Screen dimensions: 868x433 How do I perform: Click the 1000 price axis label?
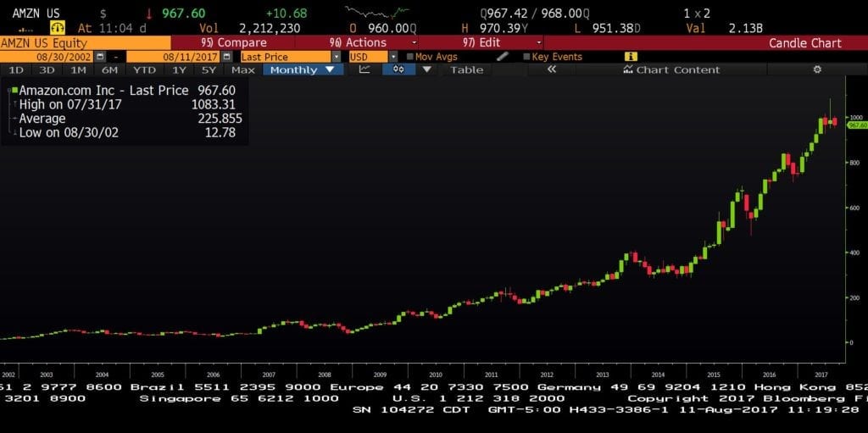856,118
